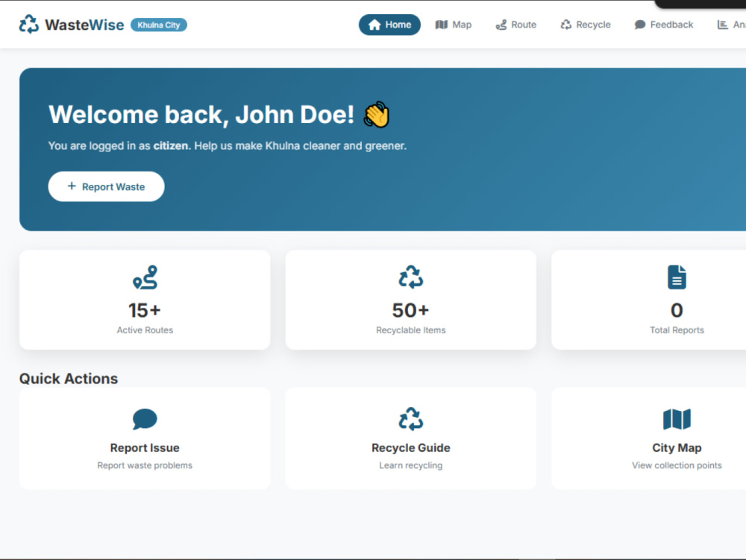Click the 'Recyclable Items' label
The width and height of the screenshot is (746, 560).
pyautogui.click(x=410, y=330)
